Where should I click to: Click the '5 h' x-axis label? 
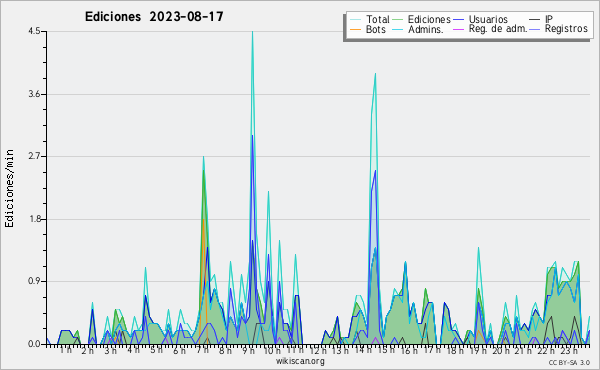coord(156,350)
